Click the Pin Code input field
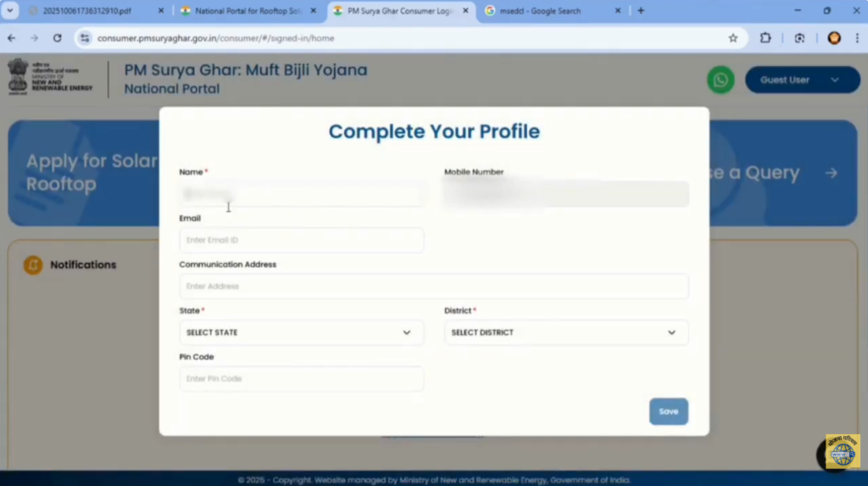The height and width of the screenshot is (486, 868). point(301,379)
